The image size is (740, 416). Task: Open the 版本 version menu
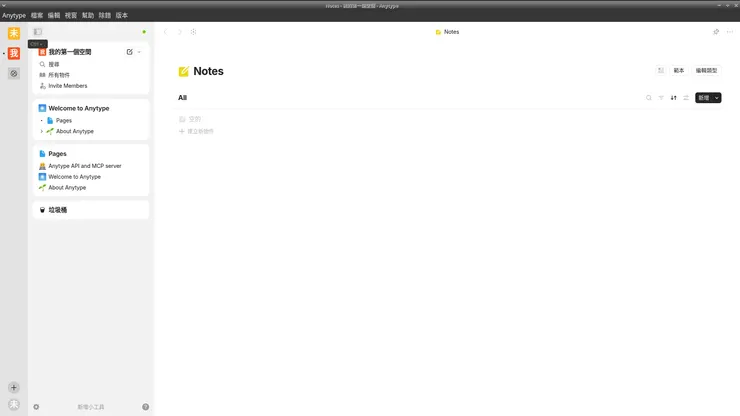(122, 15)
